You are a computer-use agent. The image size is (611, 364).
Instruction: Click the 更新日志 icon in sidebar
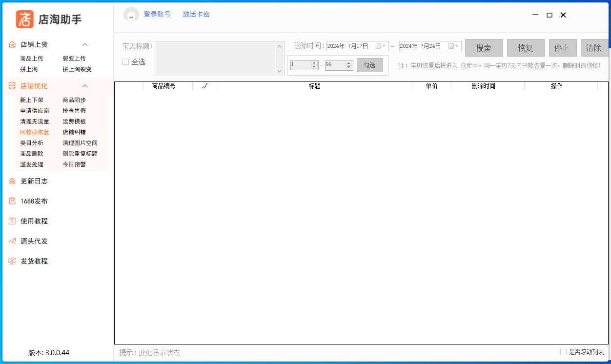click(x=12, y=181)
